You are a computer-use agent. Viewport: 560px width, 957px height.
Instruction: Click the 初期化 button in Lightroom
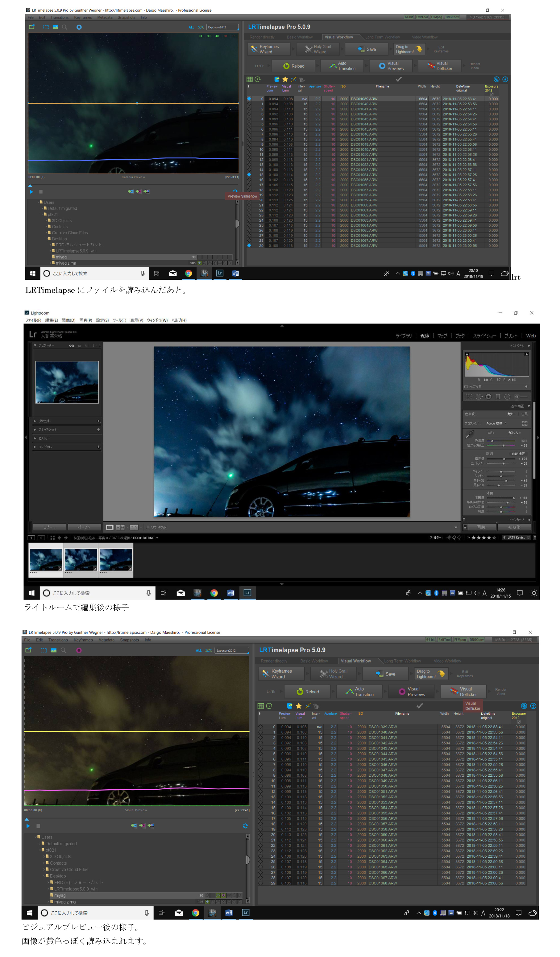tap(514, 527)
